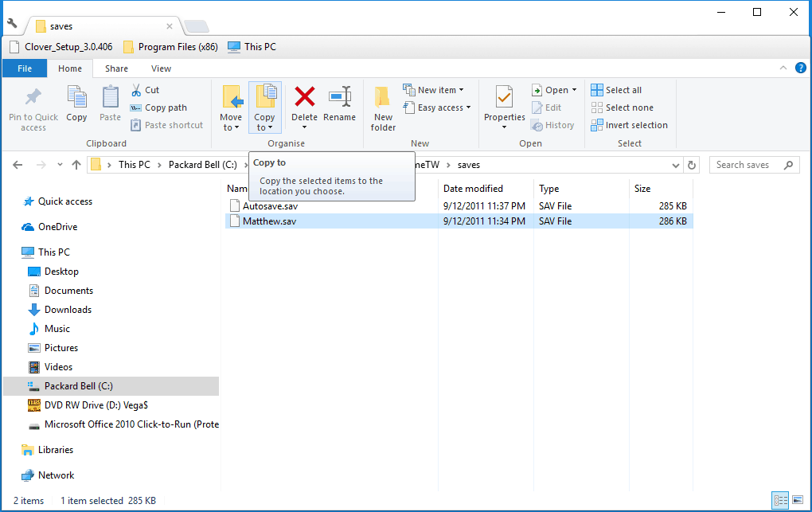Open a new Clover tab
The image size is (812, 512).
click(197, 26)
